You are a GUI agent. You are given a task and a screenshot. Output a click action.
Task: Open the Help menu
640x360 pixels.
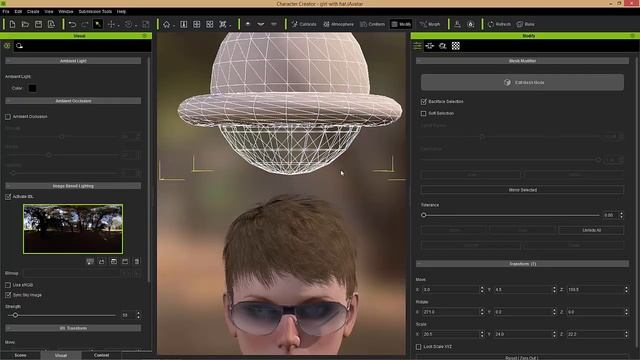pos(121,11)
